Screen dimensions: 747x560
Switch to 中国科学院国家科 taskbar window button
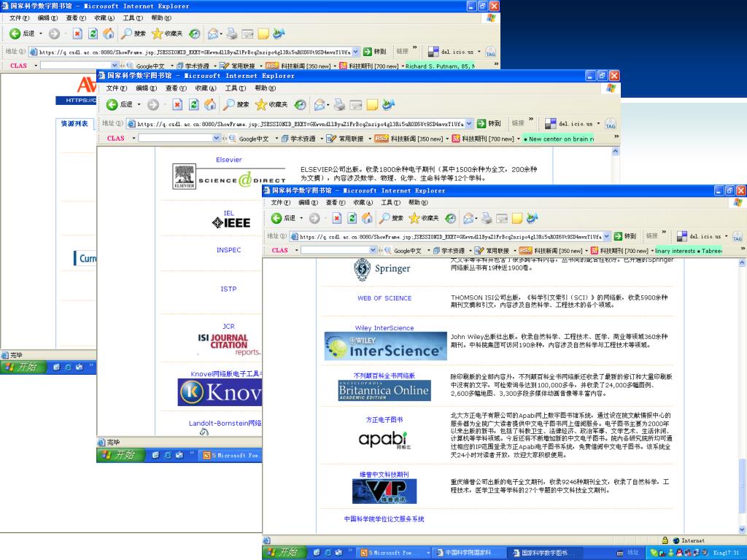click(469, 553)
